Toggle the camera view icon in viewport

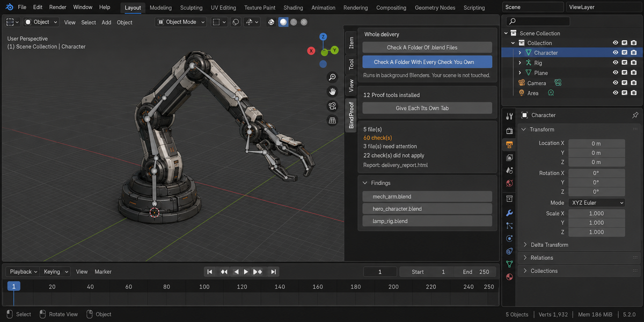coord(332,106)
